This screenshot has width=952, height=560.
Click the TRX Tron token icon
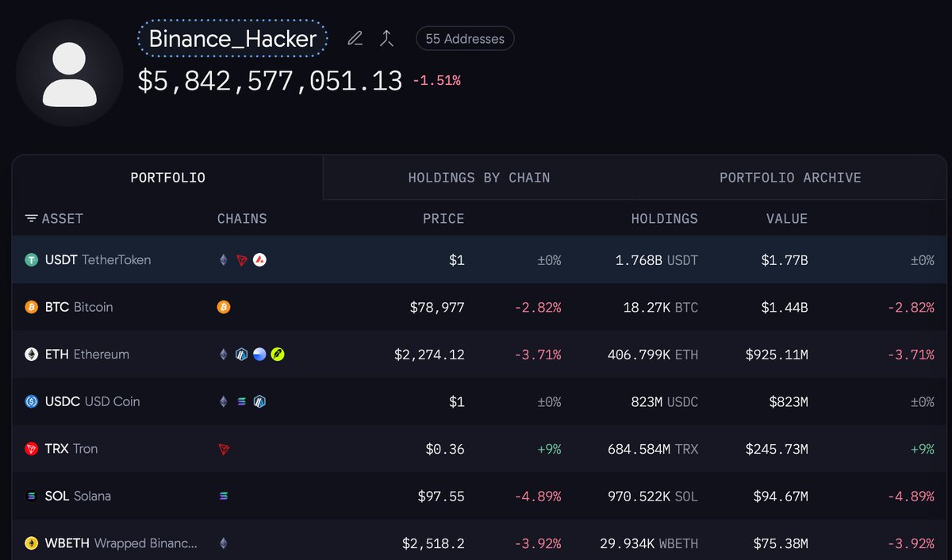pyautogui.click(x=32, y=448)
